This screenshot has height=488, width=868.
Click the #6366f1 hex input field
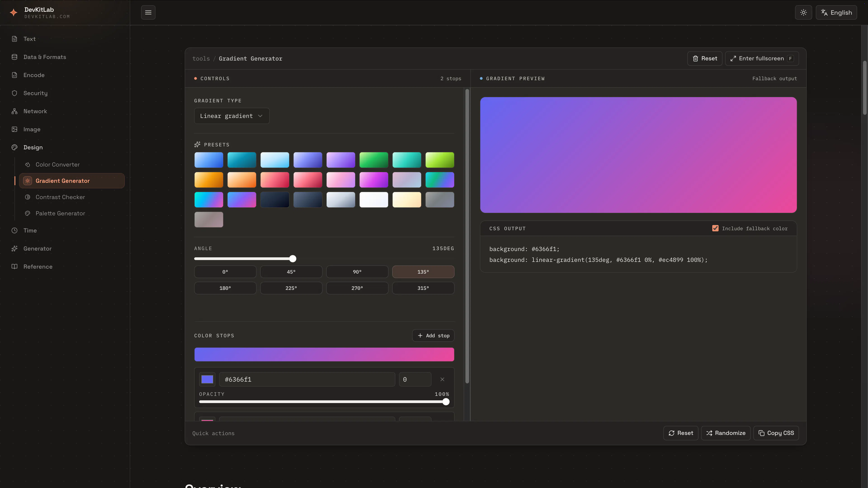307,379
